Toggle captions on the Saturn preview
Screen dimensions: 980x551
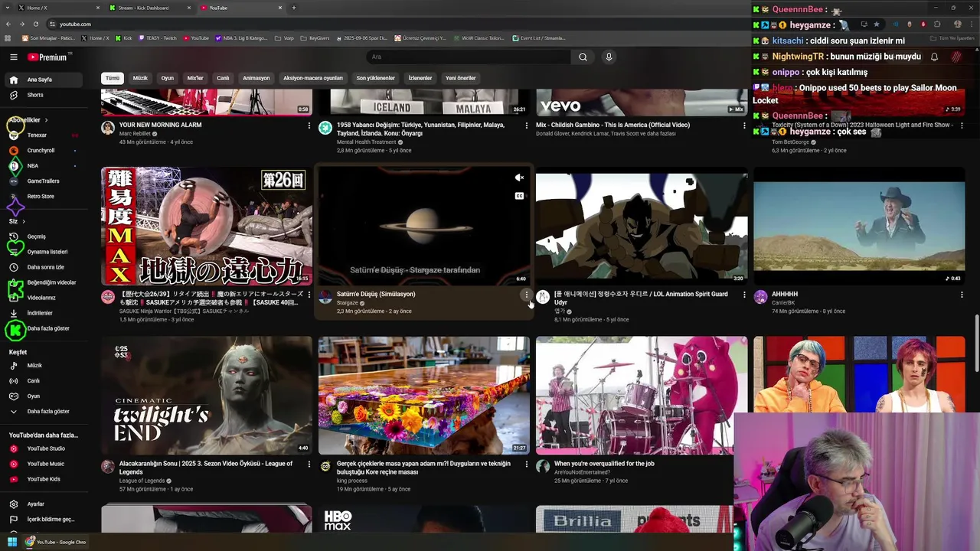pos(519,196)
